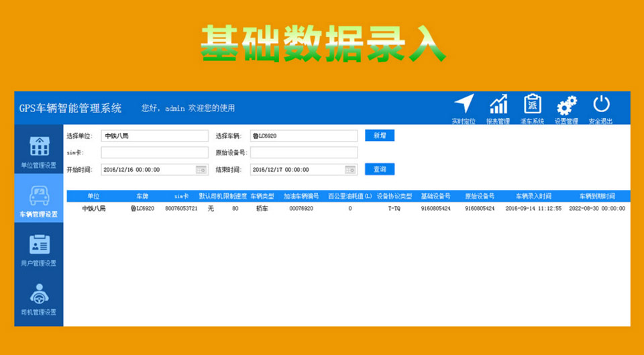Screen dimensions: 644x355
Task: Click the empty sim卡 input field
Action: coord(155,152)
